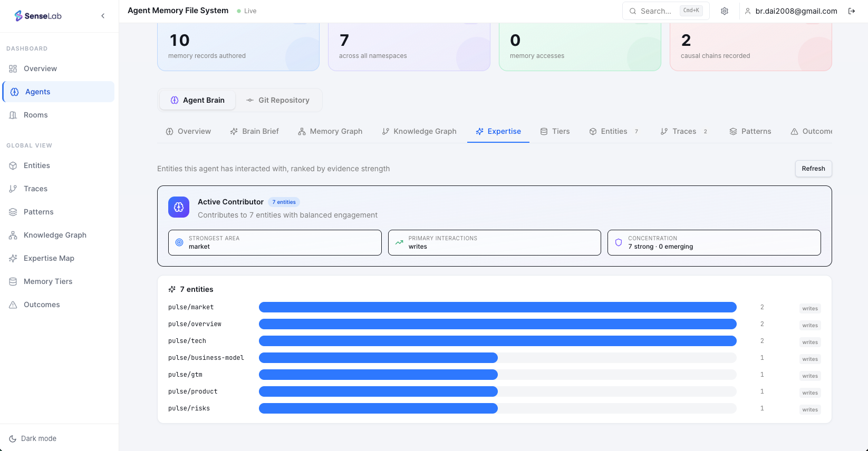Click the user profile icon

tap(748, 11)
